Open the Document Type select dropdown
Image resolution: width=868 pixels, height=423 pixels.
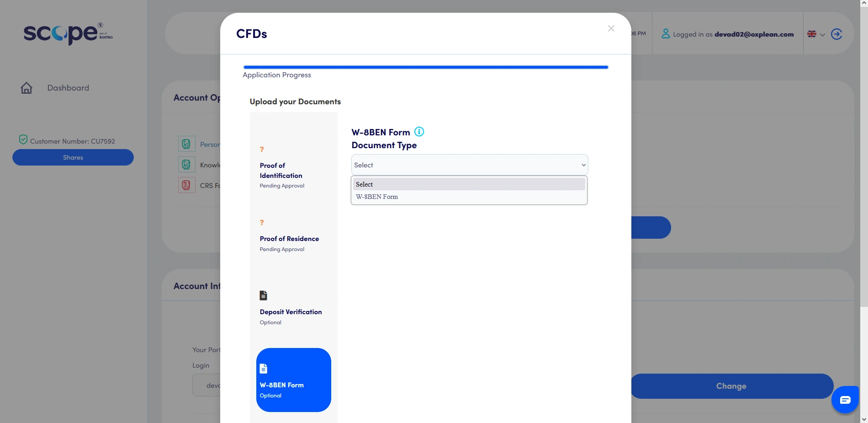click(469, 165)
